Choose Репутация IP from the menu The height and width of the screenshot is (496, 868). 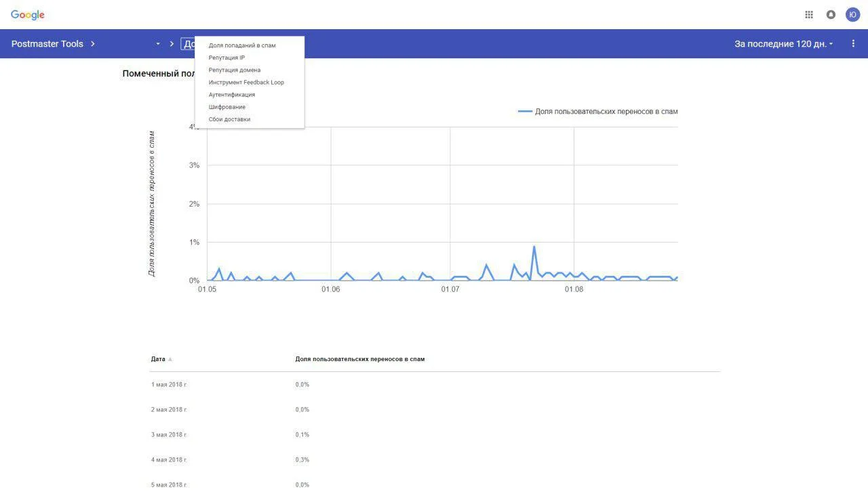point(226,58)
